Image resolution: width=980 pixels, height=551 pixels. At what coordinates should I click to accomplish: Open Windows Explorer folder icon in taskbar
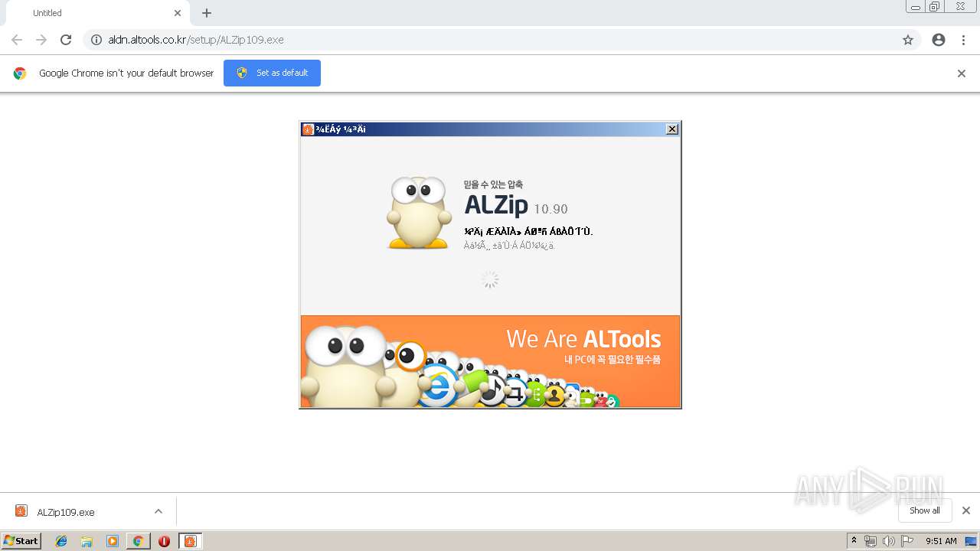tap(87, 541)
